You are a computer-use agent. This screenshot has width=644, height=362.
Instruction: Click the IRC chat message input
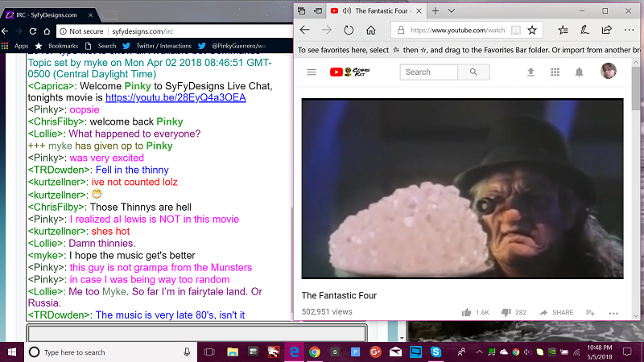(196, 333)
